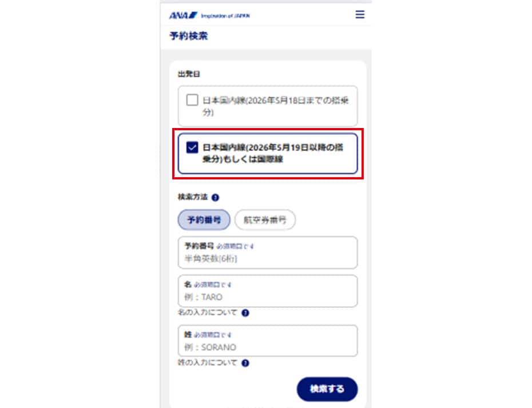
Task: Click the 予約検索 page heading
Action: coord(189,36)
